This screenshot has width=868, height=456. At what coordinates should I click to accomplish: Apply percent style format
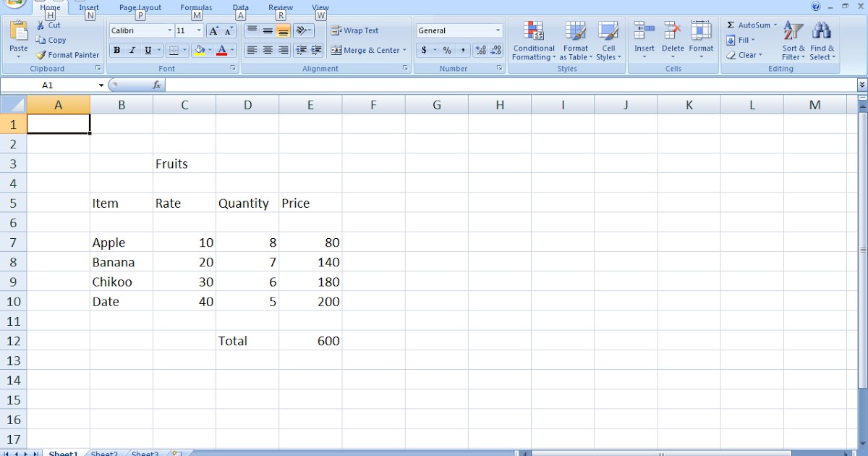447,51
